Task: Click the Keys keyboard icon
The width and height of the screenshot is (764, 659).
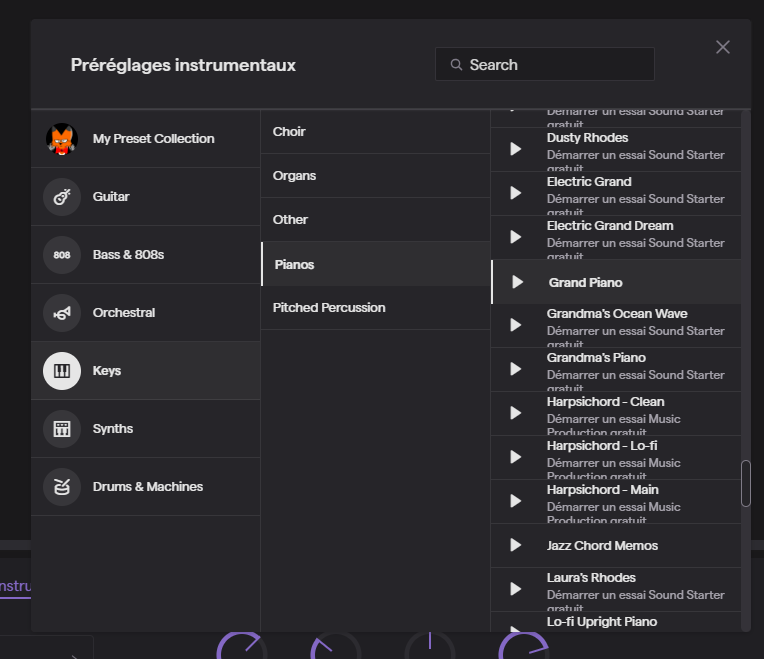Action: (62, 371)
